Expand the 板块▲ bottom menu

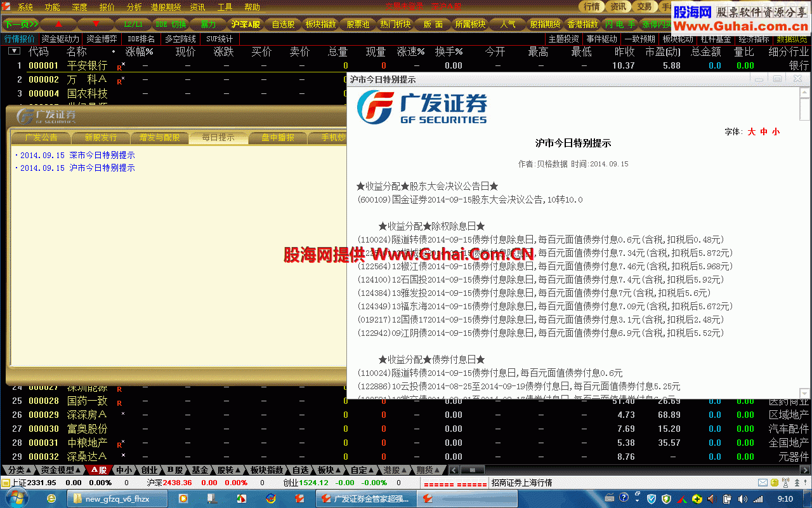point(329,470)
